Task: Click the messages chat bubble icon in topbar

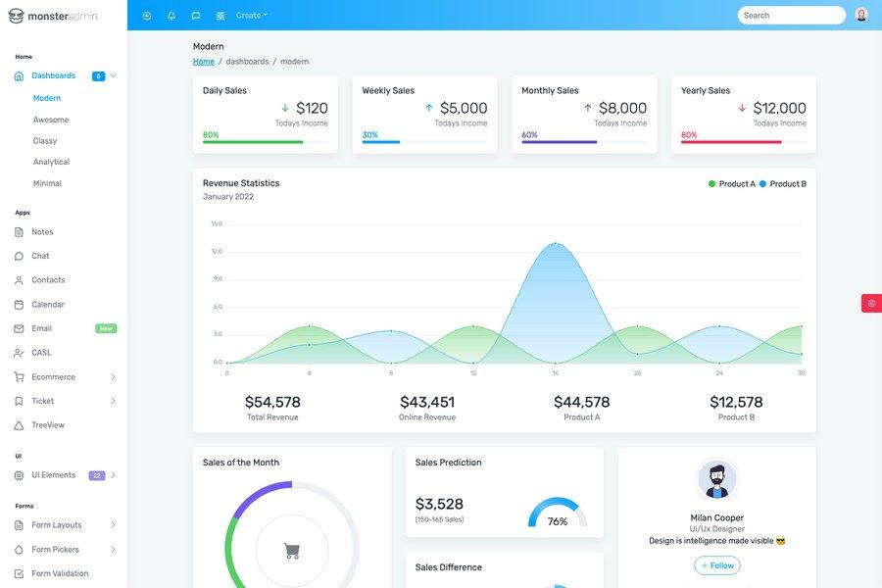Action: [x=193, y=14]
